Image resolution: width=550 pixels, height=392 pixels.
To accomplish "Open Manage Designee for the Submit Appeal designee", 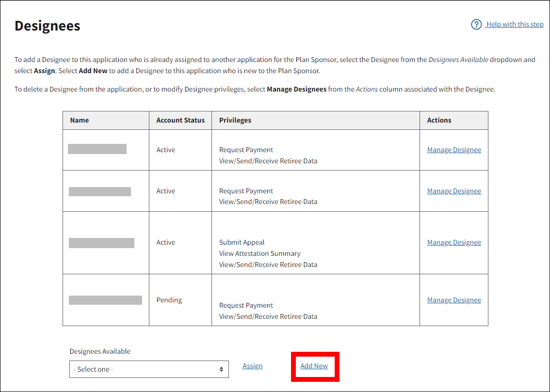I will click(454, 242).
